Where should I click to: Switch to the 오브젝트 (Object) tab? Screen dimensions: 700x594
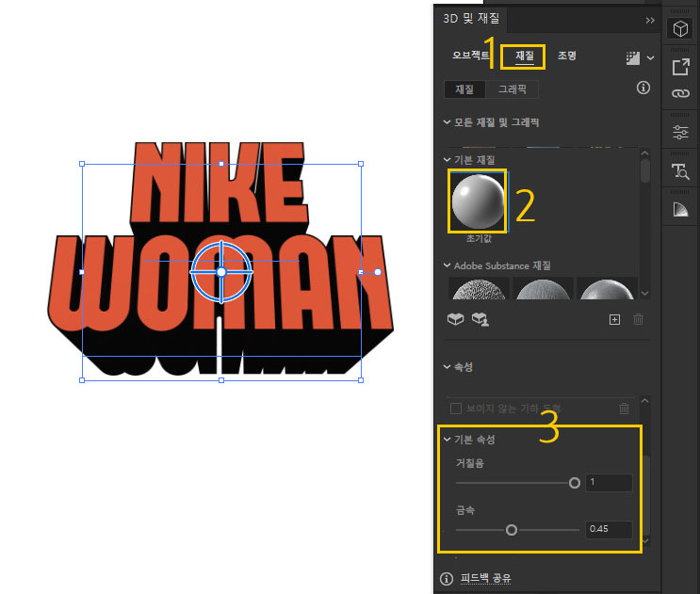(x=470, y=56)
